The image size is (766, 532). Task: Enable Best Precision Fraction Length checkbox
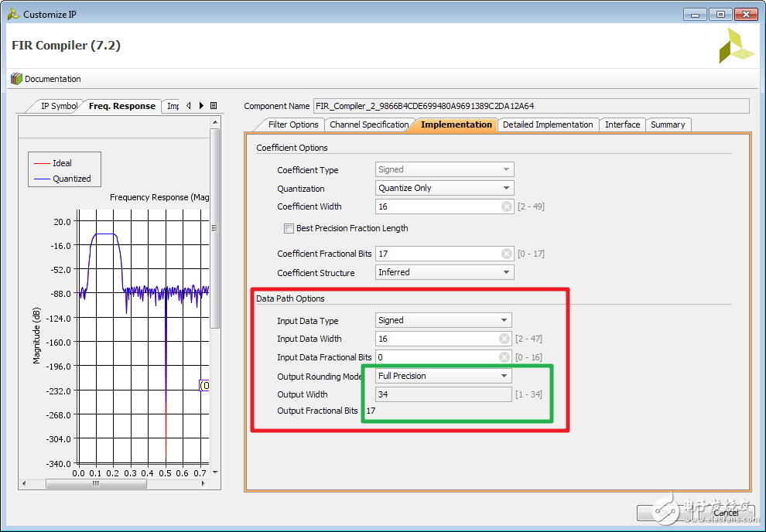pyautogui.click(x=289, y=229)
